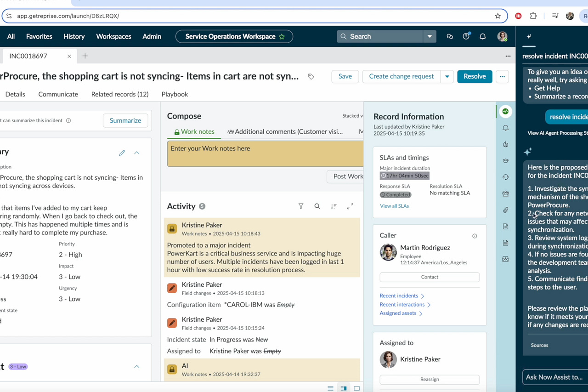Click Create change request button
Viewport: 588px width, 392px height.
click(401, 76)
